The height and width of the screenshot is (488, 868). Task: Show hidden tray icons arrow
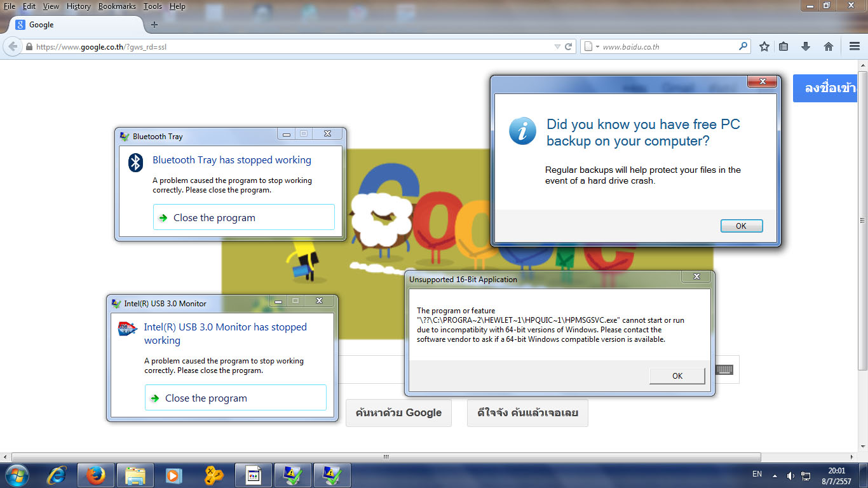775,475
